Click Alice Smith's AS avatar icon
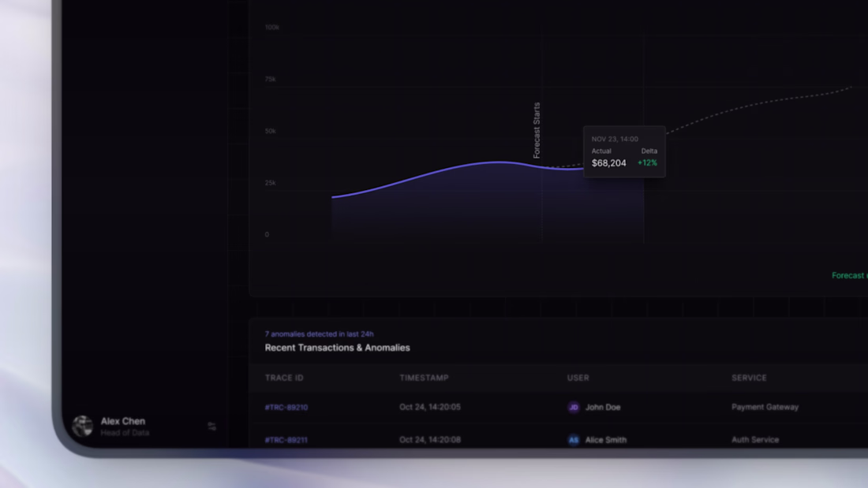The height and width of the screenshot is (488, 868). [x=574, y=440]
